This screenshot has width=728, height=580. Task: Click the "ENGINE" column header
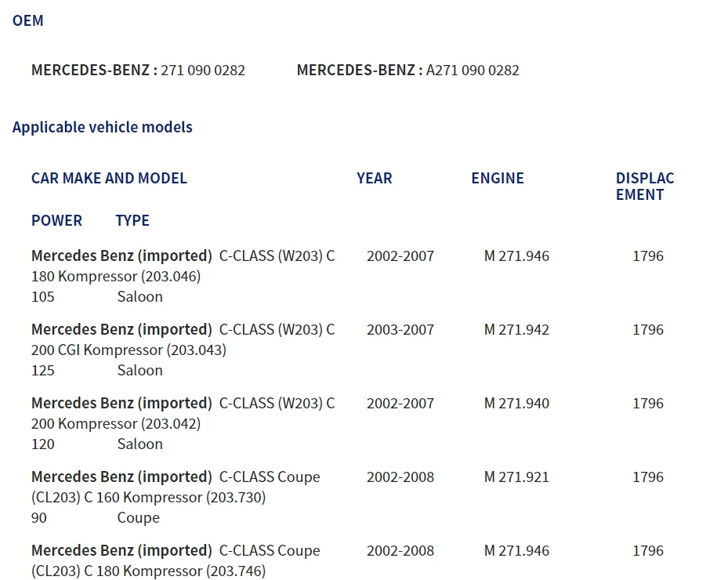[498, 179]
